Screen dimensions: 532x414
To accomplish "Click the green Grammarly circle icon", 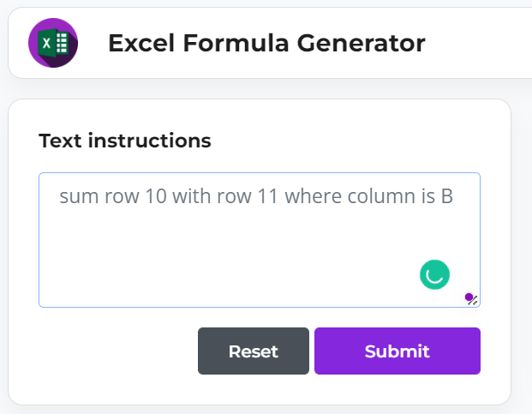I will [x=434, y=274].
